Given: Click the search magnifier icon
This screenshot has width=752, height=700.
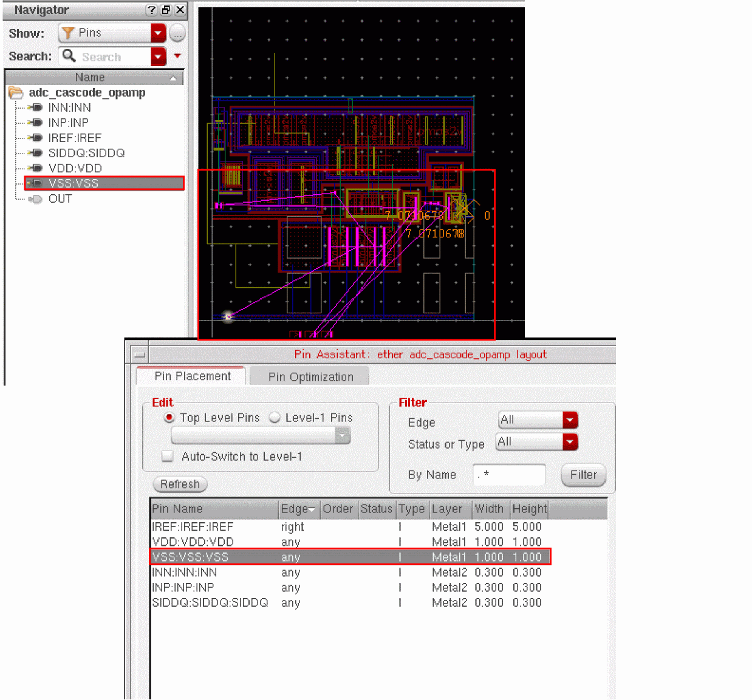Looking at the screenshot, I should click(69, 56).
